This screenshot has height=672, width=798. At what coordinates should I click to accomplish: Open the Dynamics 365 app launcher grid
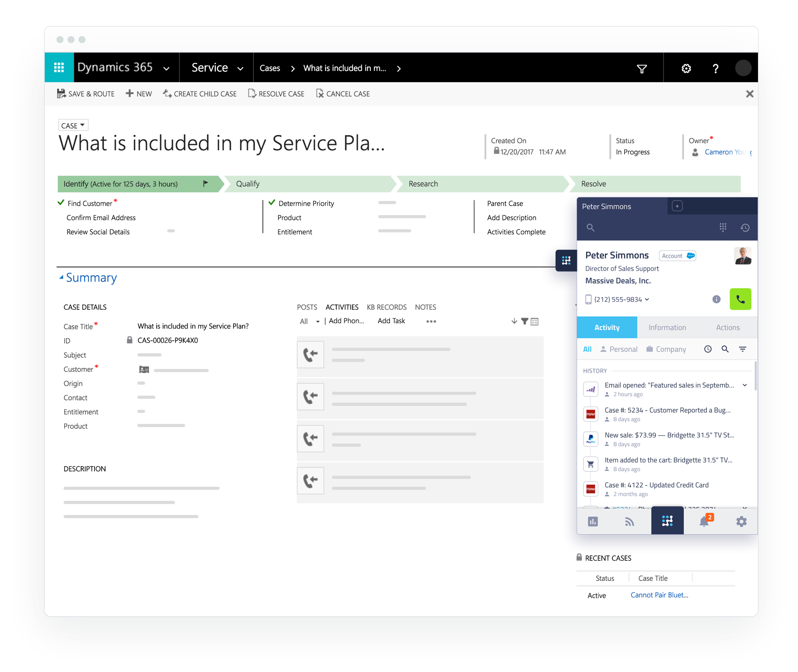[x=59, y=68]
